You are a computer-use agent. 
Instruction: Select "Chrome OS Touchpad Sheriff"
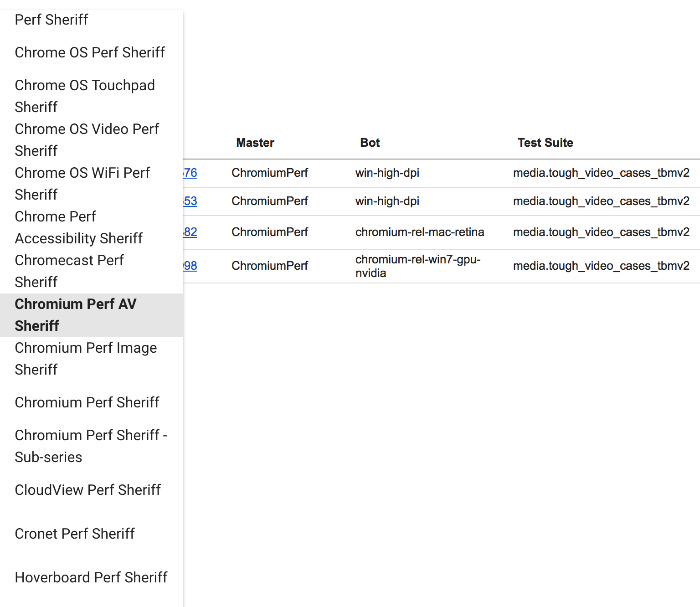pos(85,96)
